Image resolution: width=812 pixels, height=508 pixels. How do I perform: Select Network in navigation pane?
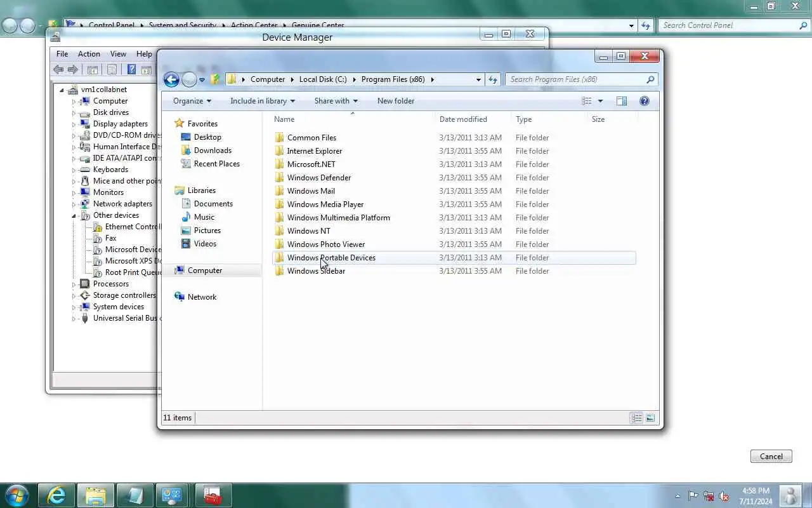coord(202,297)
